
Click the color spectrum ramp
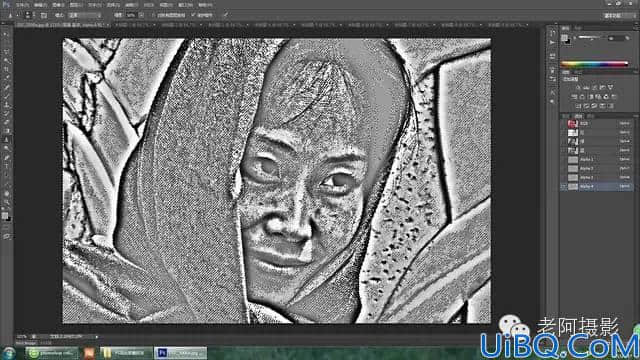point(594,64)
